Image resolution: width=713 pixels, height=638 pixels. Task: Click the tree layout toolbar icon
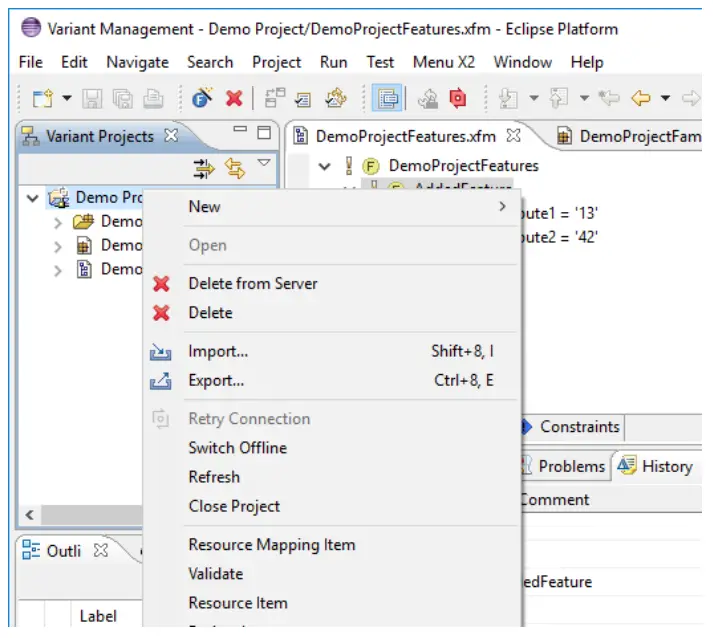[275, 98]
